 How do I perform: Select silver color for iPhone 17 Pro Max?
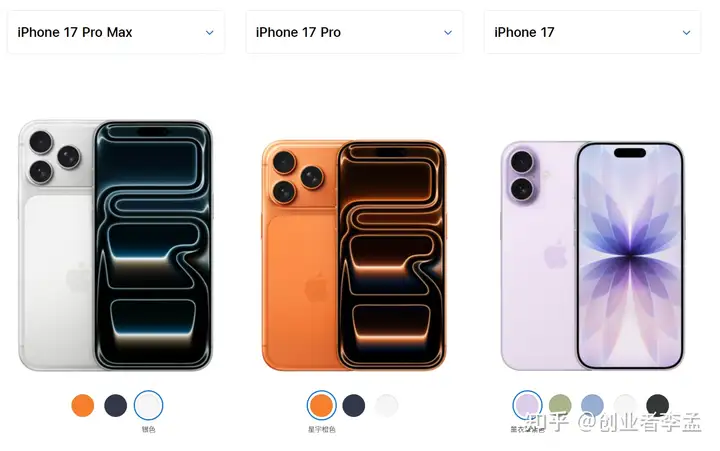pyautogui.click(x=148, y=406)
